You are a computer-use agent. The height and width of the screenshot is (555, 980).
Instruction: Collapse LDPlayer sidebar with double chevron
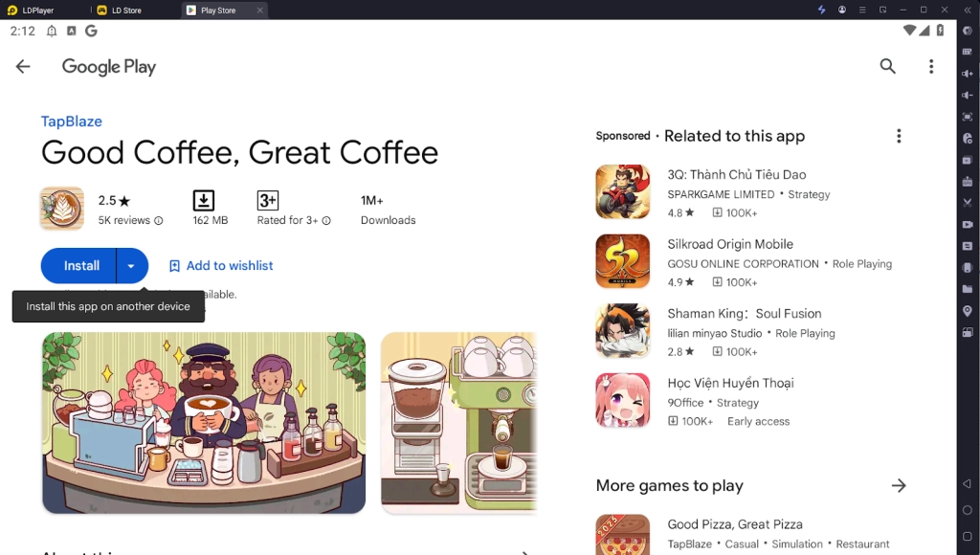tap(968, 10)
